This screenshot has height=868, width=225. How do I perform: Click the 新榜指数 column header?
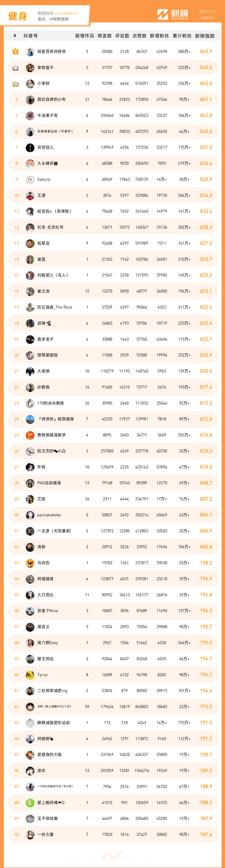pyautogui.click(x=205, y=36)
